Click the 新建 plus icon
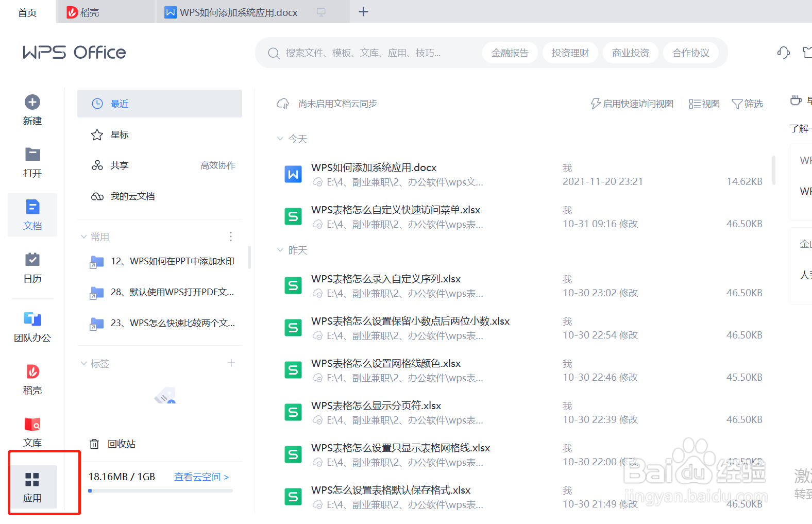The image size is (812, 524). click(x=32, y=102)
